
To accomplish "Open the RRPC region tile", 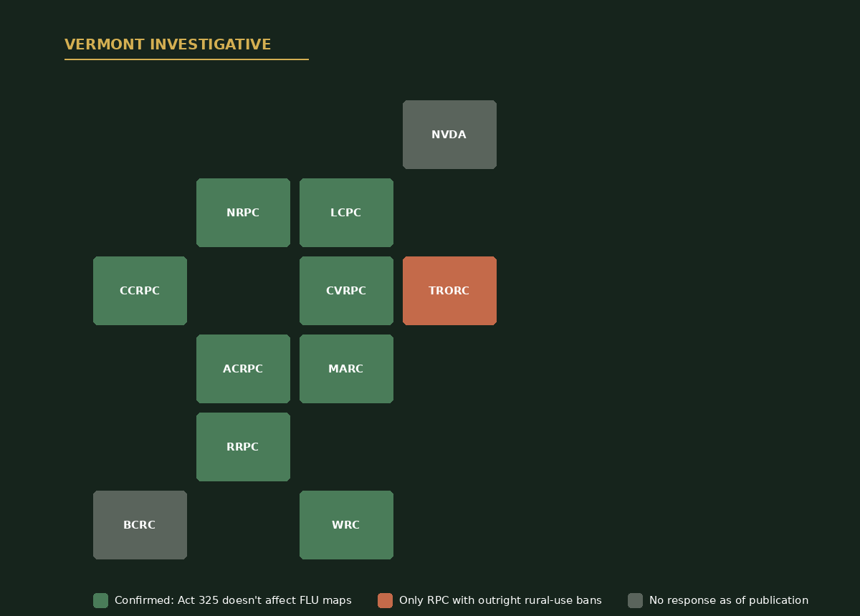I will [x=243, y=447].
